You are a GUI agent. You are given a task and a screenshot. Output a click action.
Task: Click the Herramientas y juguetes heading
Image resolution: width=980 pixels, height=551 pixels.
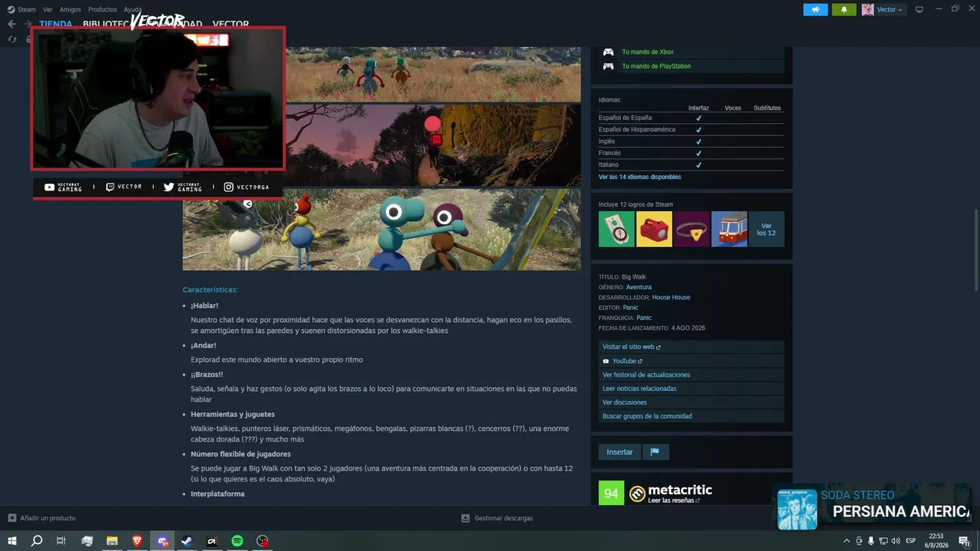click(233, 415)
